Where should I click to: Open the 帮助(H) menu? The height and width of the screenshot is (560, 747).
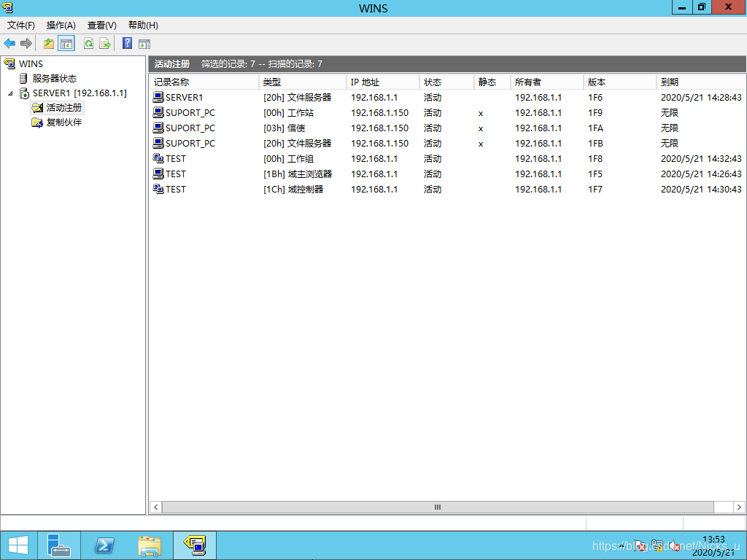click(x=143, y=26)
